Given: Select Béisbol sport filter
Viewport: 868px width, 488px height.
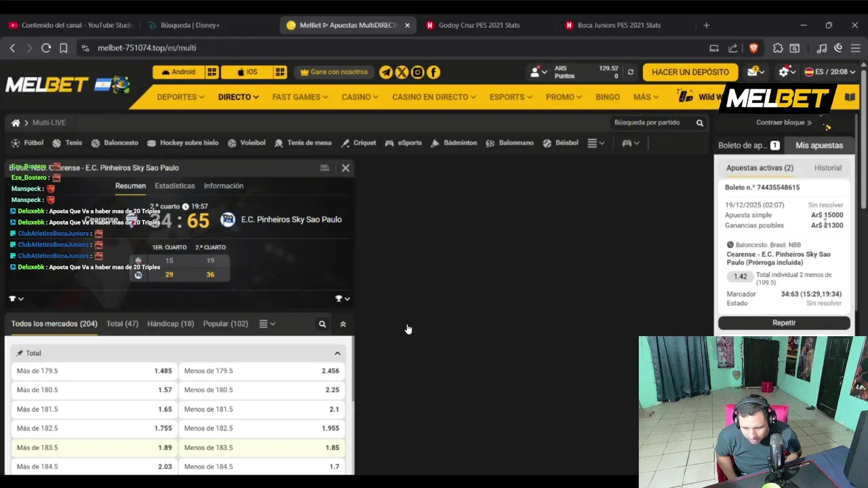Looking at the screenshot, I should 560,143.
